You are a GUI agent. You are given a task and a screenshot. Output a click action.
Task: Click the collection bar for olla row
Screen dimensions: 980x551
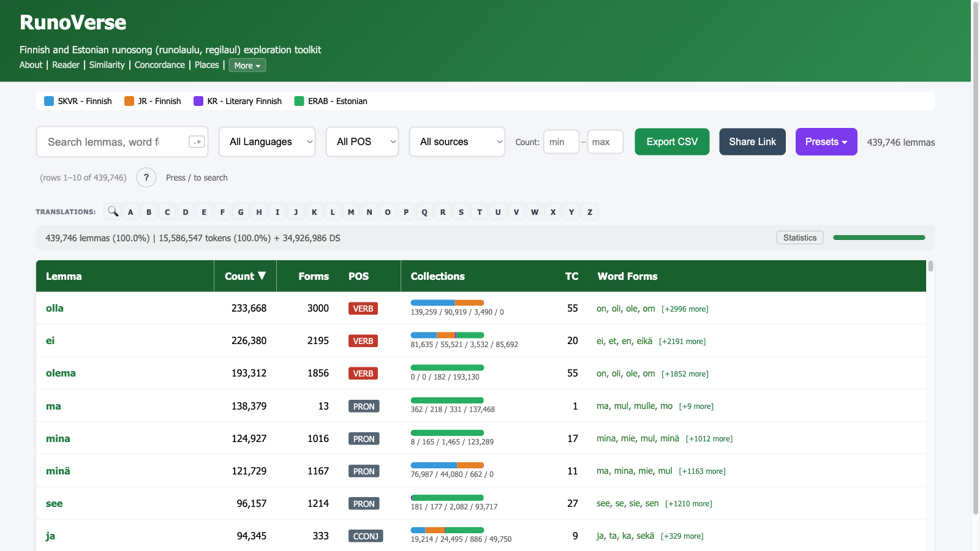pos(447,302)
